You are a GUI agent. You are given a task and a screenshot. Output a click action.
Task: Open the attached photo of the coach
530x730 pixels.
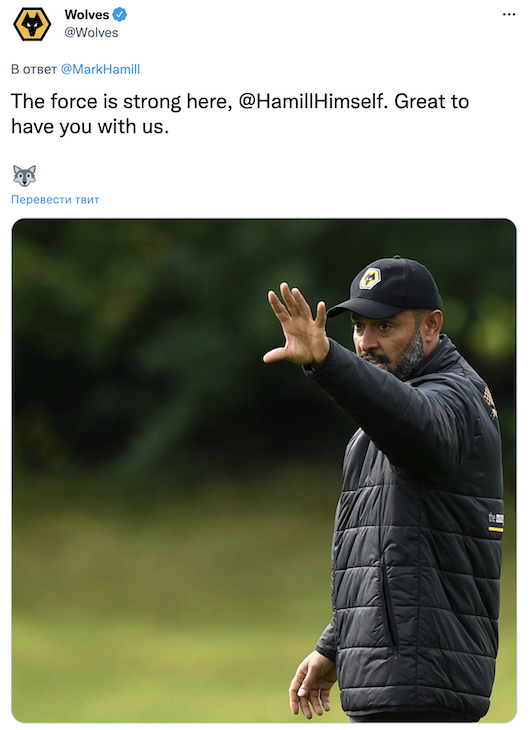pos(264,470)
